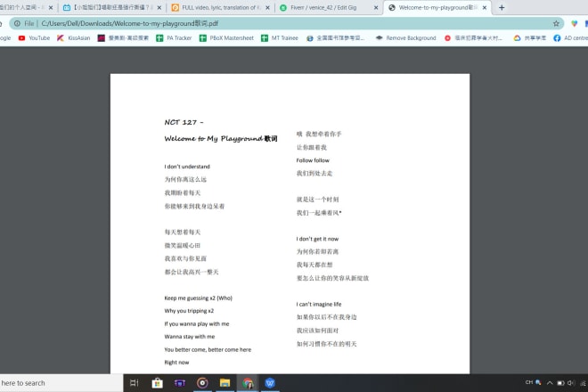The height and width of the screenshot is (392, 588).
Task: Open the AD centre Facebook bookmark
Action: [570, 38]
